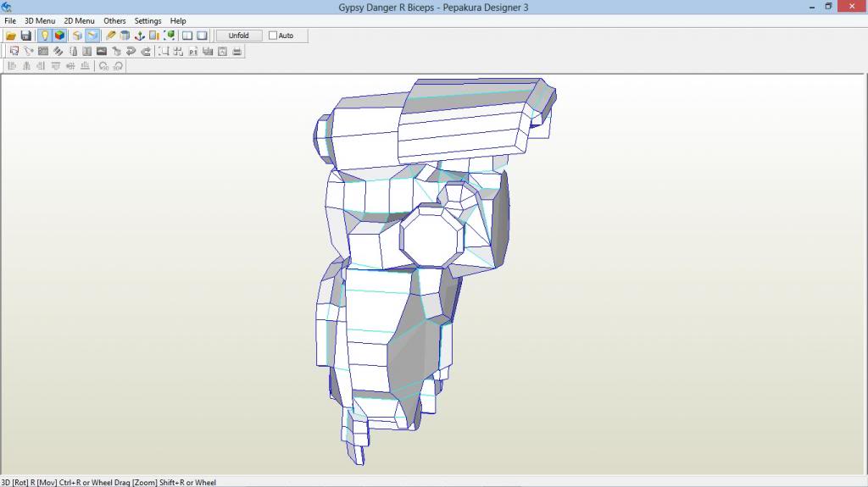Click the narrow vertical bottle-shaped icon
Viewport: 868px width, 487px height.
tap(73, 52)
